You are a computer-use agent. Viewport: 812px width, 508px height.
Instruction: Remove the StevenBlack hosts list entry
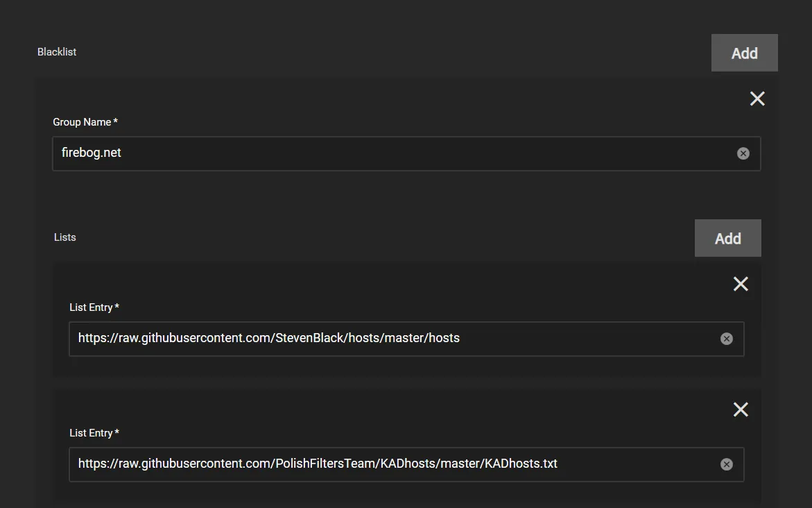[741, 284]
